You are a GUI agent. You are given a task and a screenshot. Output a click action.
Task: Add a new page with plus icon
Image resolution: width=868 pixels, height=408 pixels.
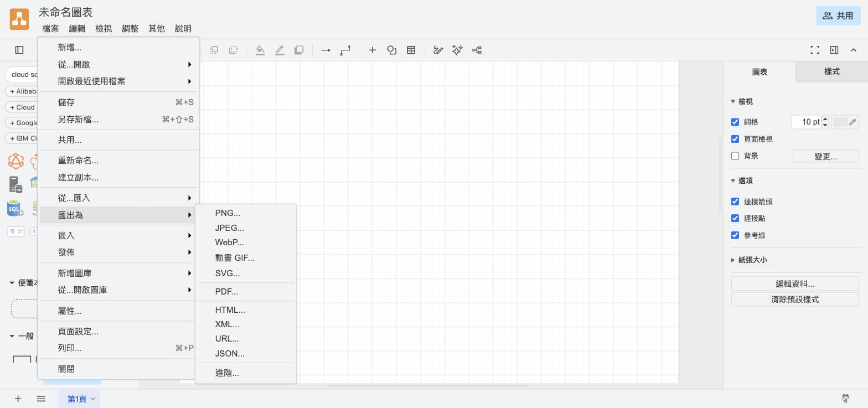pyautogui.click(x=18, y=399)
